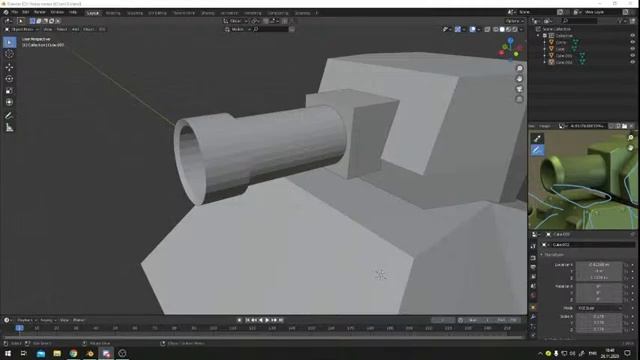Toggle proportional editing icon

tap(284, 21)
